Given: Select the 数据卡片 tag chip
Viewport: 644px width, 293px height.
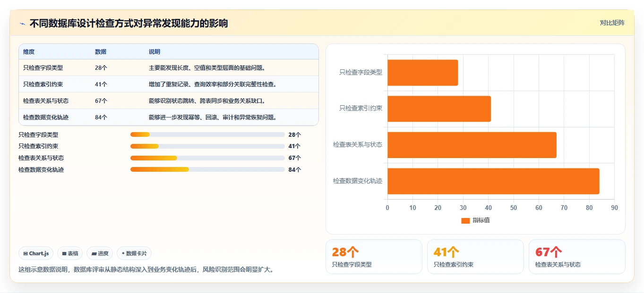Looking at the screenshot, I should tap(134, 253).
